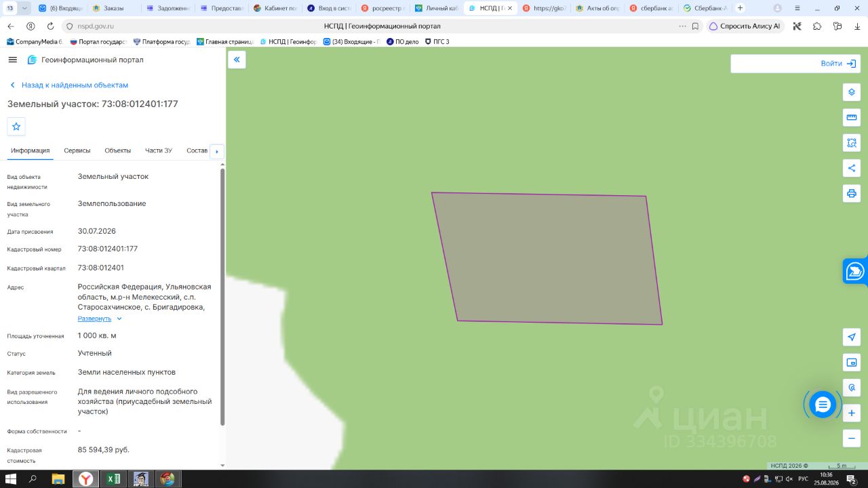Collapse the side panel with double chevron
The image size is (868, 488).
point(237,60)
